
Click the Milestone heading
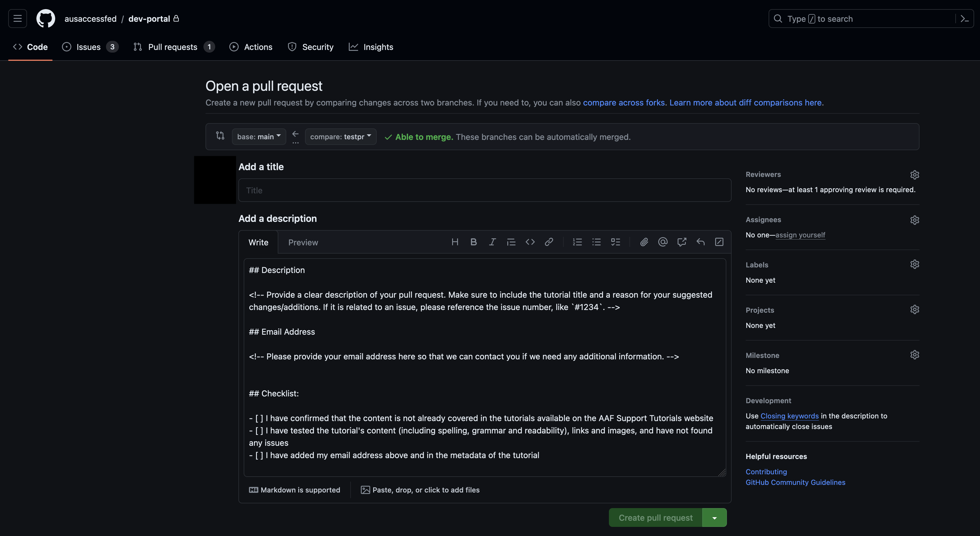(x=762, y=355)
